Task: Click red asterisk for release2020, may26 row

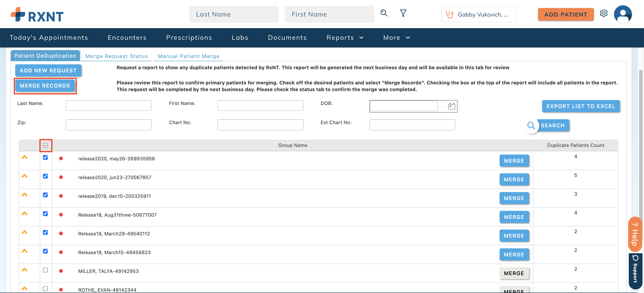Action: (61, 159)
